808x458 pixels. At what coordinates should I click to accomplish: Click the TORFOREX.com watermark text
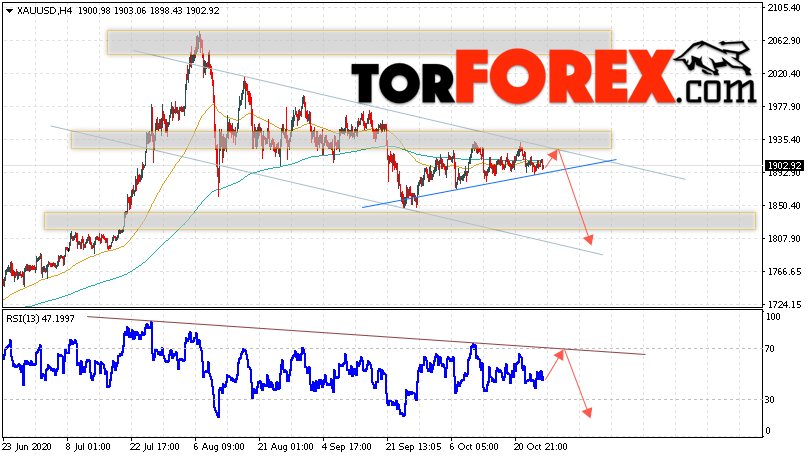pos(553,77)
